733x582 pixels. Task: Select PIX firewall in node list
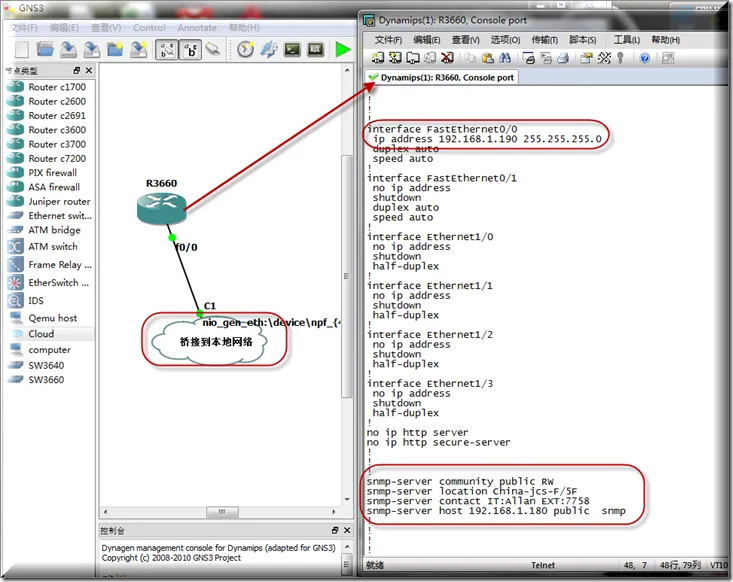click(50, 172)
